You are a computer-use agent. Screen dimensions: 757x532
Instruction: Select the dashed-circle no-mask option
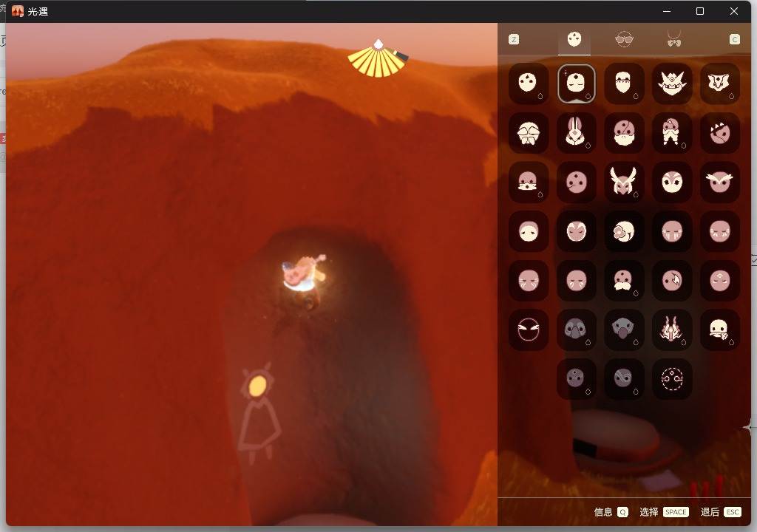[671, 379]
